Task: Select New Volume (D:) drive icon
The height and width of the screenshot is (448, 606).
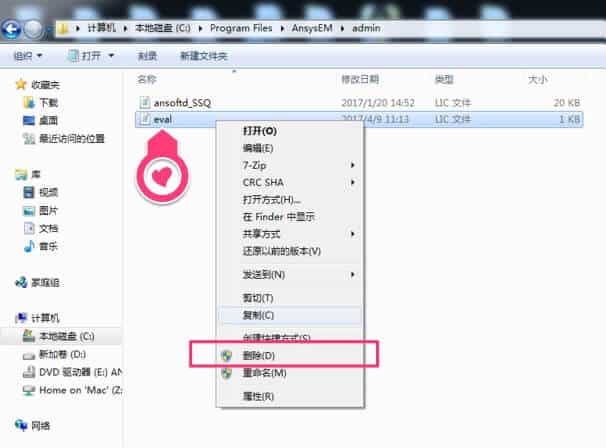Action: click(x=29, y=354)
